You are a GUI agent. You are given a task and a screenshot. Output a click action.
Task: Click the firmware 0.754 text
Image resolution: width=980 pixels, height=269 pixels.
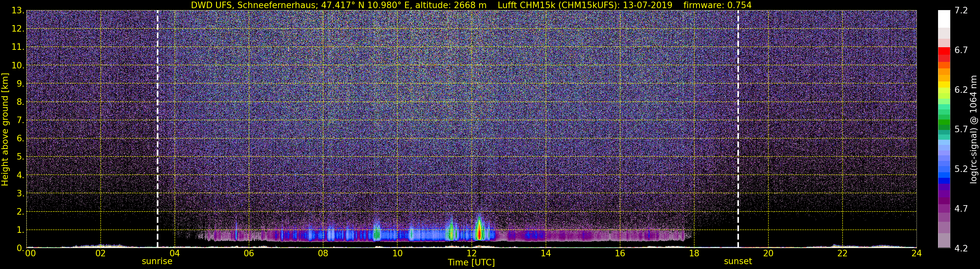pos(717,5)
